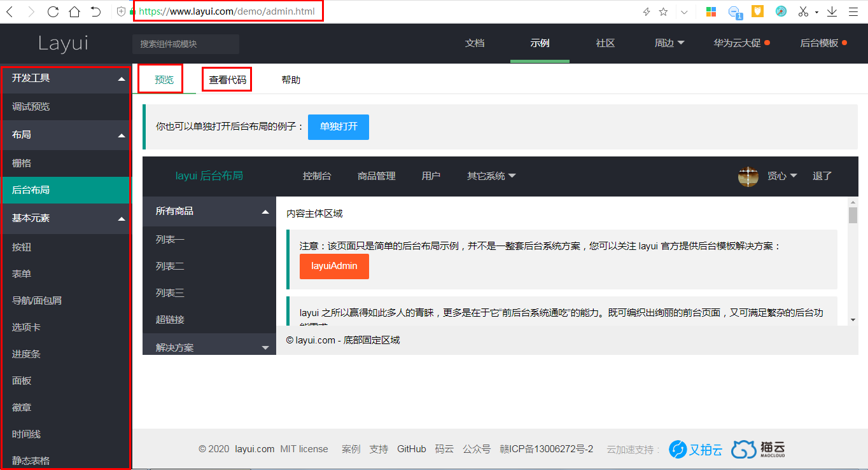The image size is (868, 470).
Task: Expand the 解决方案 demo menu group
Action: coord(209,345)
